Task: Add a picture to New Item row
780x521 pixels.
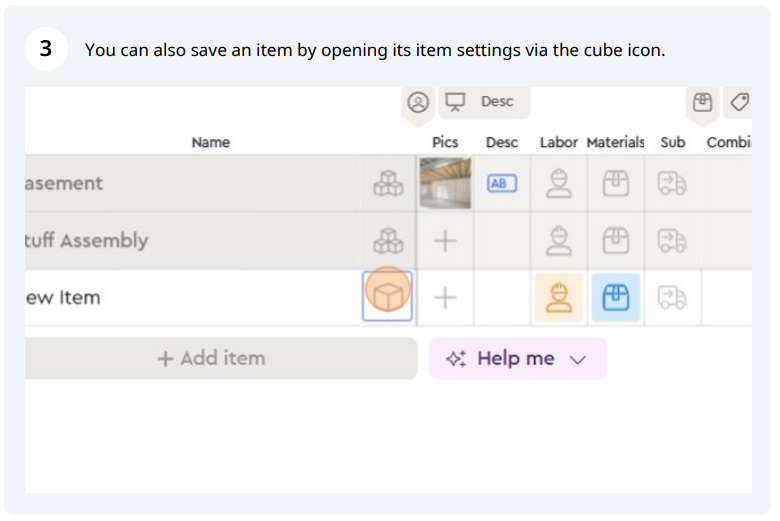Action: click(445, 298)
